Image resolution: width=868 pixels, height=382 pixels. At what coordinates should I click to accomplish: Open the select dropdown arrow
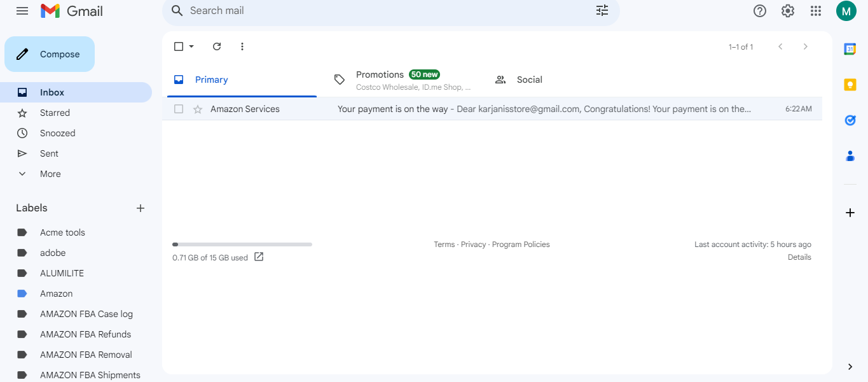coord(191,46)
